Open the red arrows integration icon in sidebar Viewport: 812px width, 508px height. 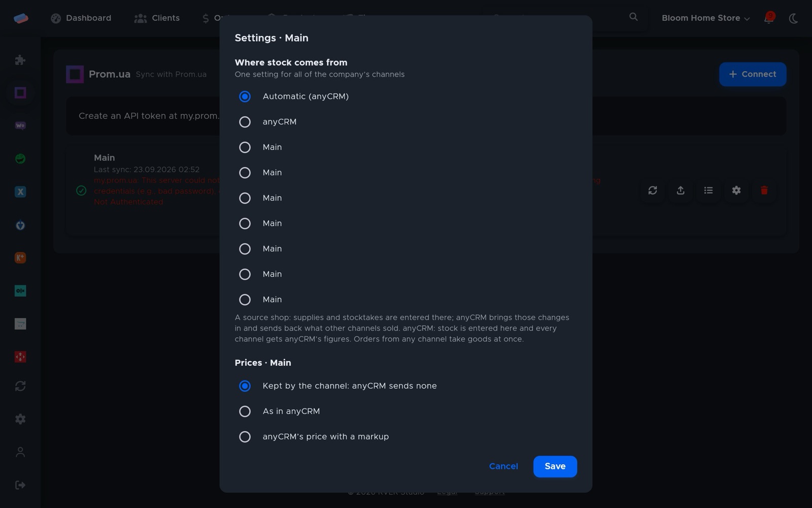click(20, 357)
